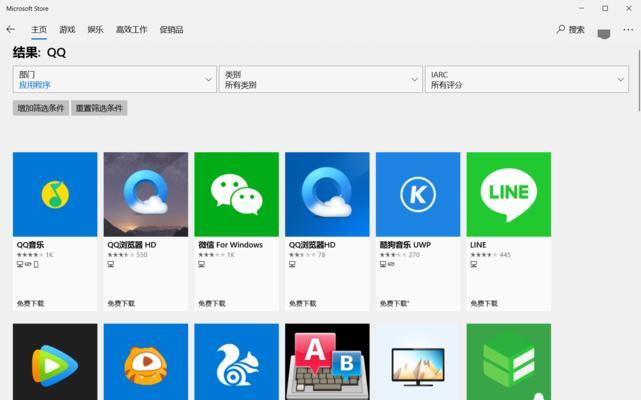Click the LINE title text
This screenshot has width=641, height=400.
[x=478, y=245]
